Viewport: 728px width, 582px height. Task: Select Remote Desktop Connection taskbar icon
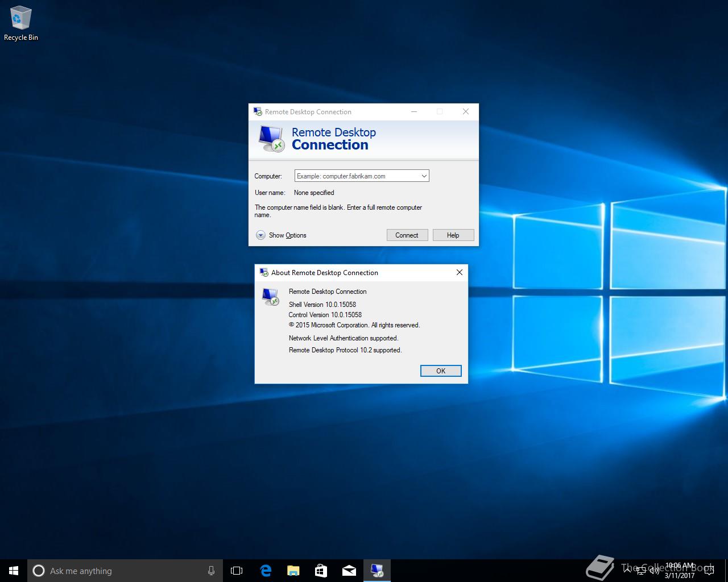(377, 571)
